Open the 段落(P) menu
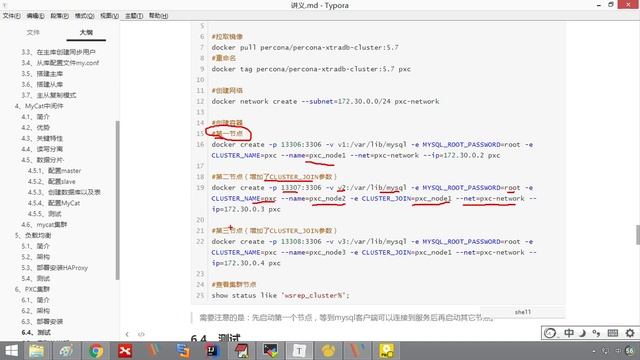Screen dimensions: 640x360 [59, 16]
